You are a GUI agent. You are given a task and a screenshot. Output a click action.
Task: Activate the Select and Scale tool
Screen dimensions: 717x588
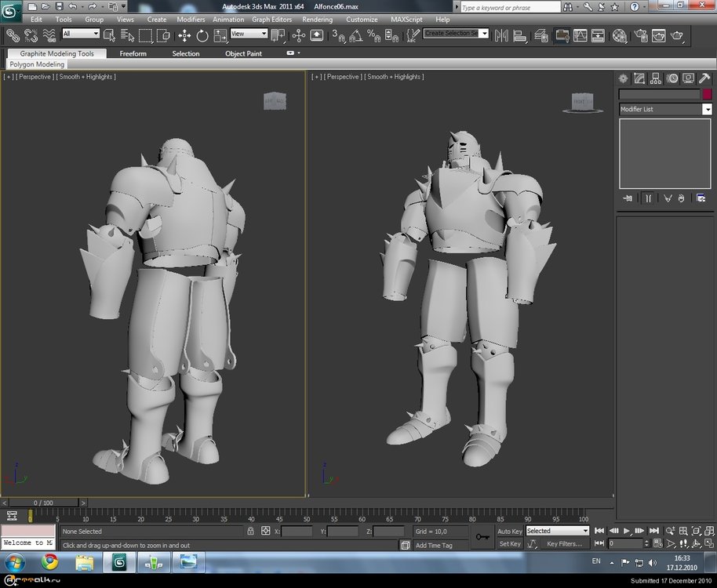[220, 35]
